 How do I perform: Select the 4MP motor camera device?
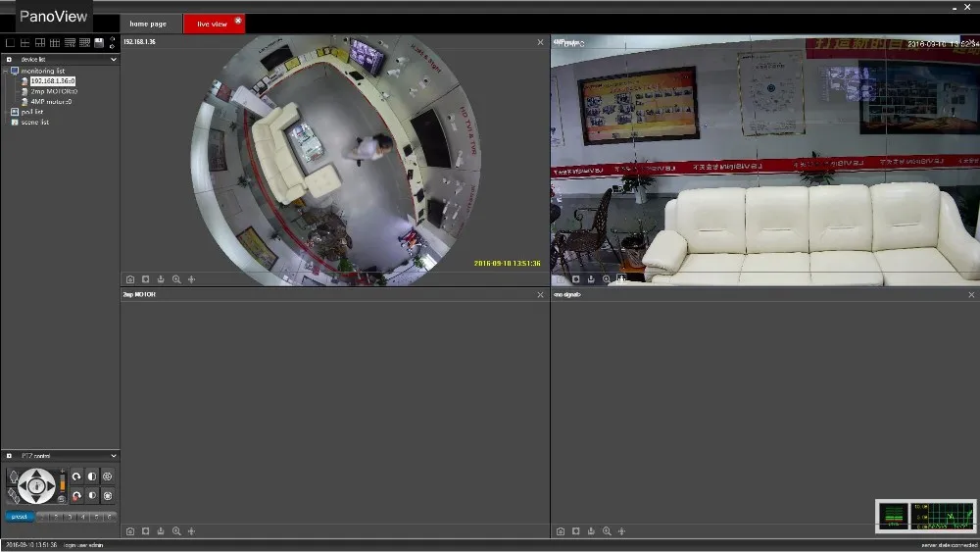[52, 101]
